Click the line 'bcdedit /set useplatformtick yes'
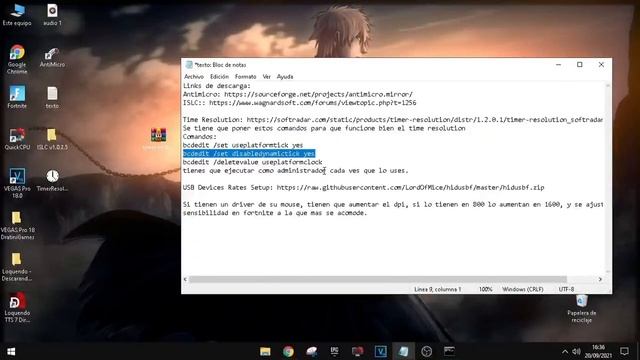This screenshot has height=360, width=640. [x=243, y=145]
